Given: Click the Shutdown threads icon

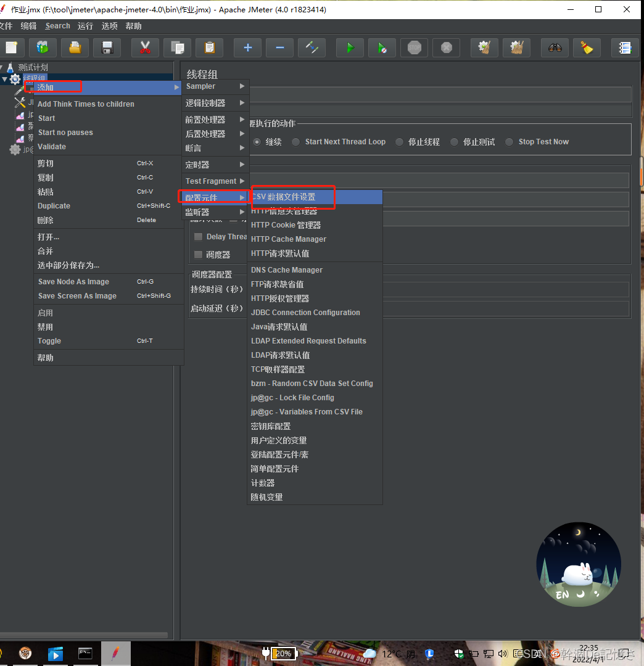Looking at the screenshot, I should (447, 47).
